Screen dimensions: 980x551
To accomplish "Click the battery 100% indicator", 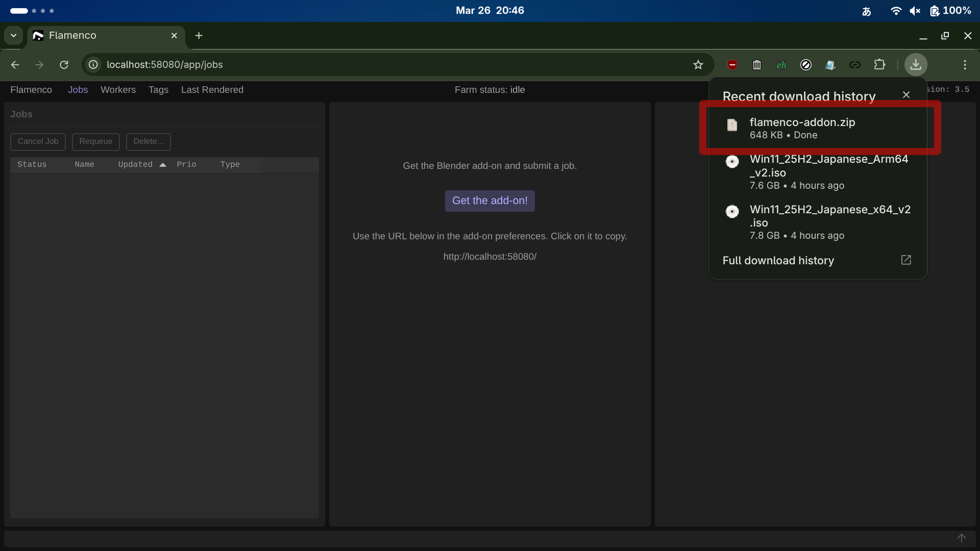I will coord(950,11).
